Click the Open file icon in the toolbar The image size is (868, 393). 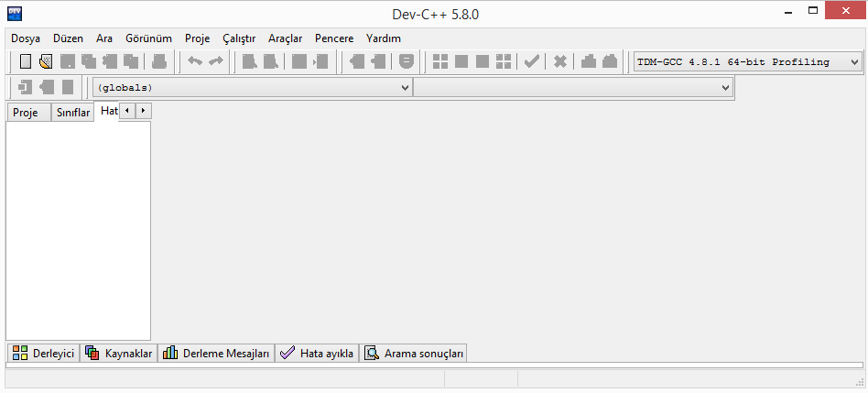click(x=46, y=62)
